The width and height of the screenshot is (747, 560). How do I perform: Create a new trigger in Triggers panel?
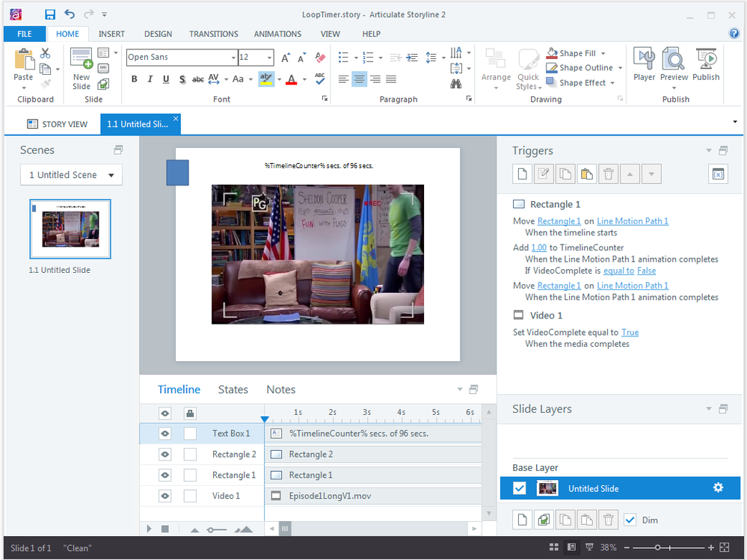pos(523,174)
